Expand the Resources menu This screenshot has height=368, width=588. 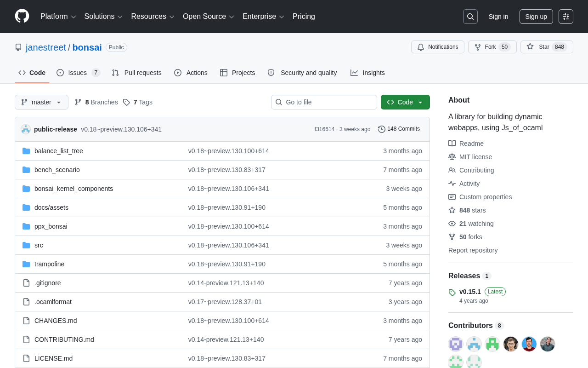(153, 17)
